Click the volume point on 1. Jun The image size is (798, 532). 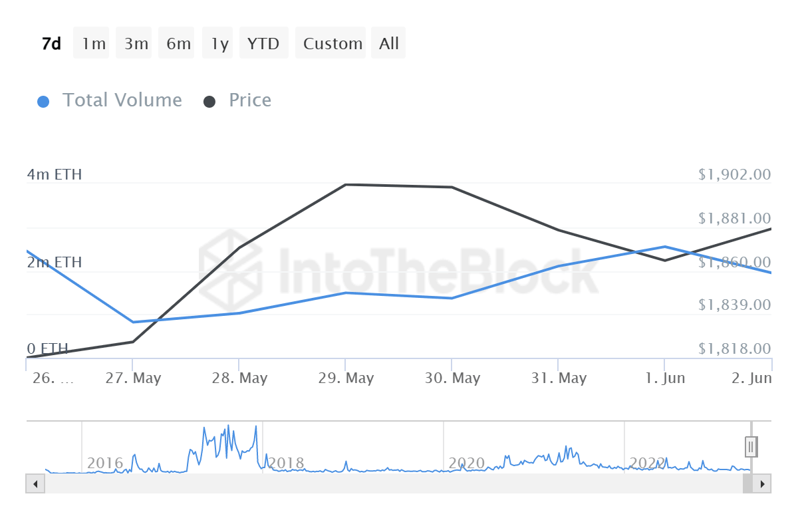[664, 247]
